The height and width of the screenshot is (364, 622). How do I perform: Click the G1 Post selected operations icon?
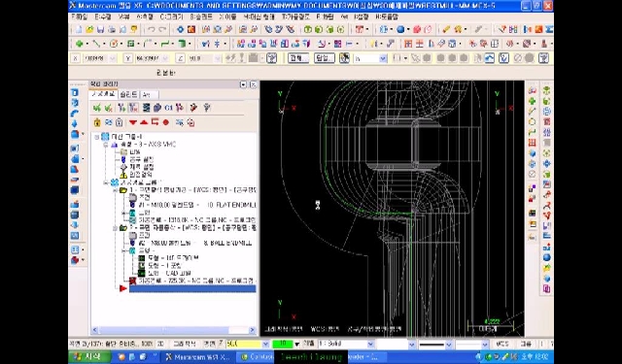click(168, 108)
